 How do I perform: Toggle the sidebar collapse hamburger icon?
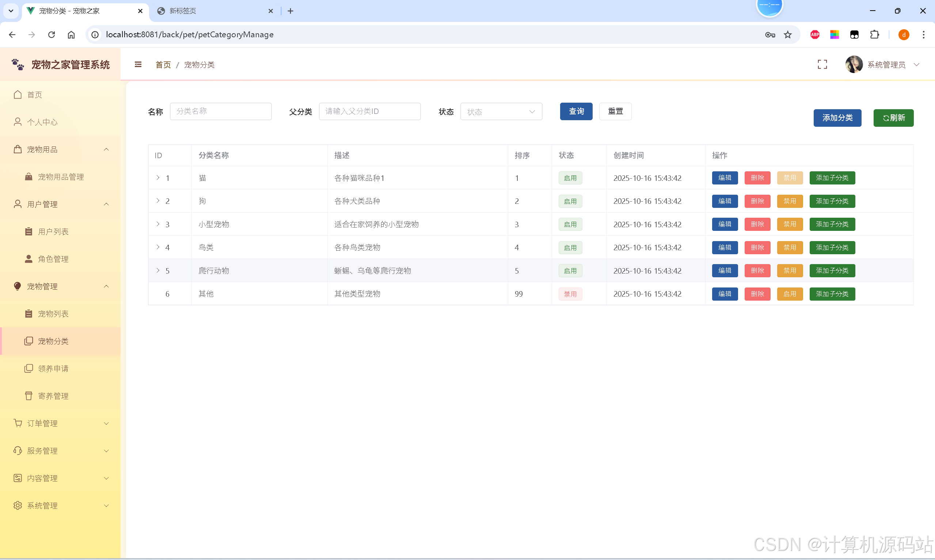[138, 65]
